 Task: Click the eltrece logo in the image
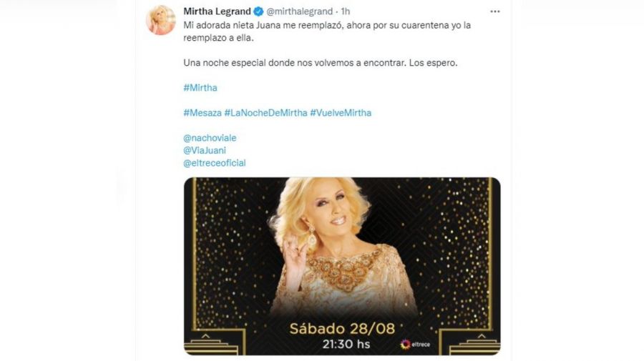tap(415, 344)
